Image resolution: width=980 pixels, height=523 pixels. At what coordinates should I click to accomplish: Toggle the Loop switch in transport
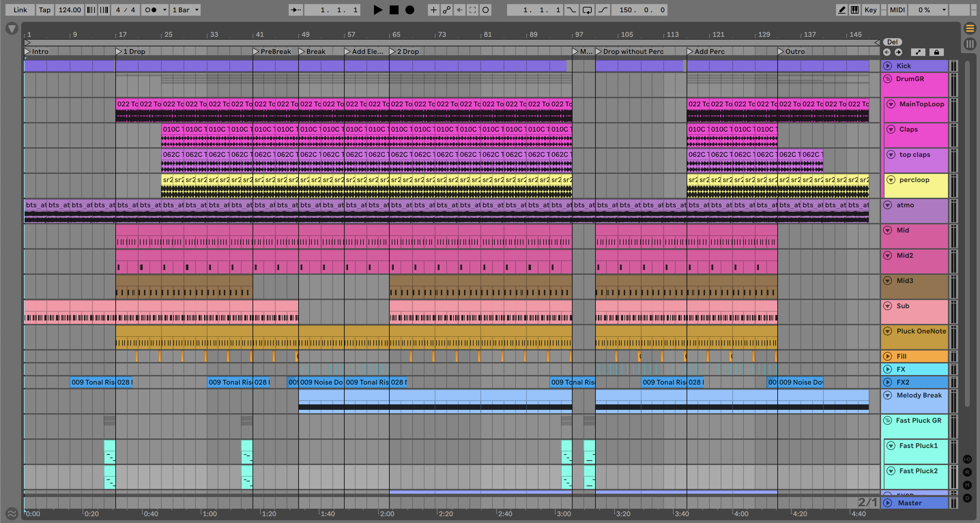click(587, 10)
